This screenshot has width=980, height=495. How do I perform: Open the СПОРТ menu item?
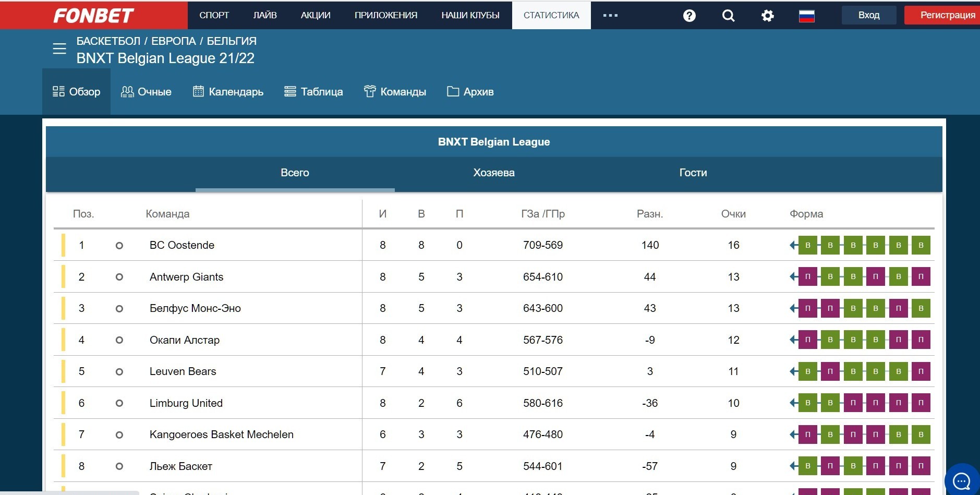click(214, 15)
